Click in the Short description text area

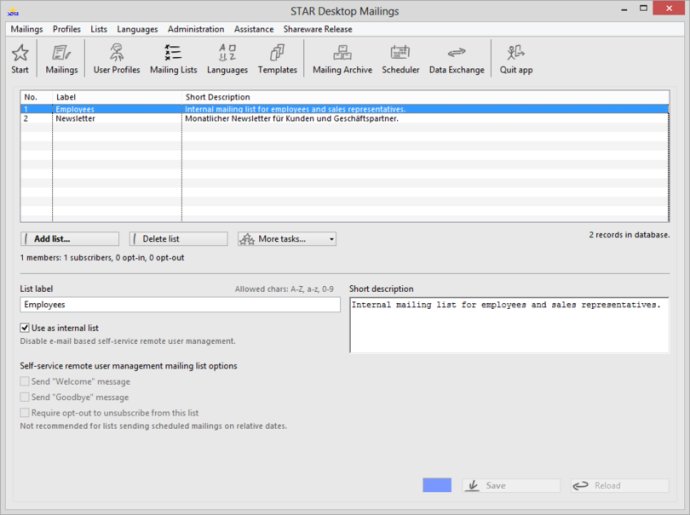(x=509, y=325)
